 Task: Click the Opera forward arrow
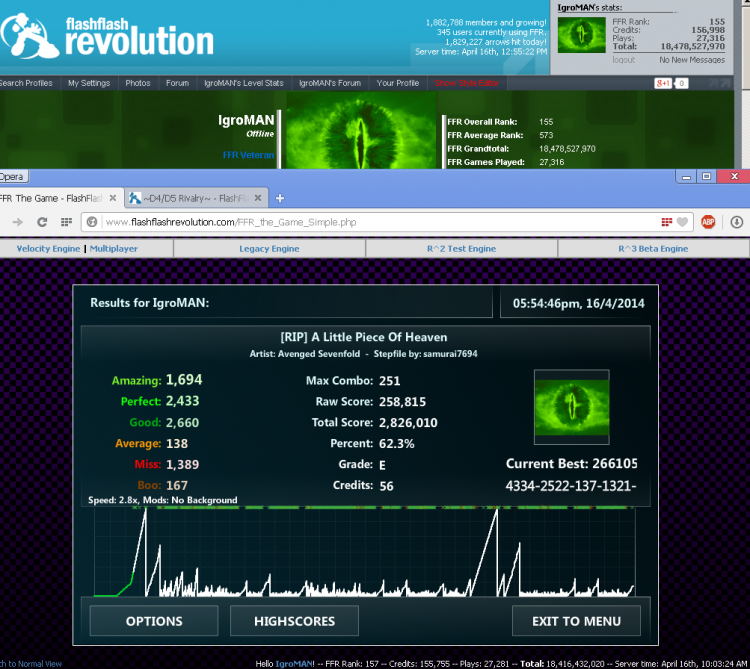pyautogui.click(x=18, y=222)
